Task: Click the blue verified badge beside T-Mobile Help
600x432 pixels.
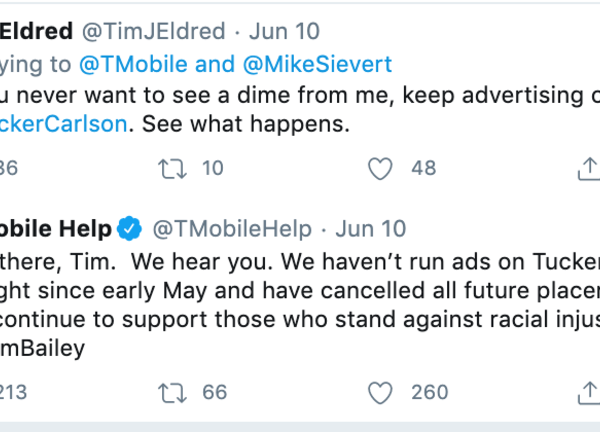Action: coord(130,229)
